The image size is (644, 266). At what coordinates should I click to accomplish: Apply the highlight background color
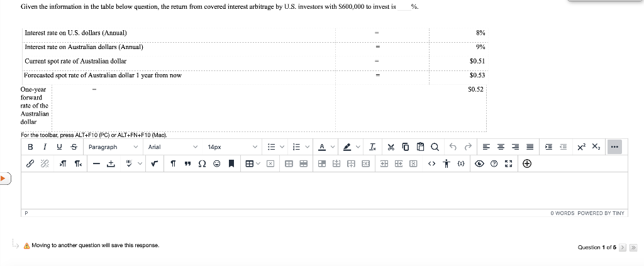click(347, 147)
